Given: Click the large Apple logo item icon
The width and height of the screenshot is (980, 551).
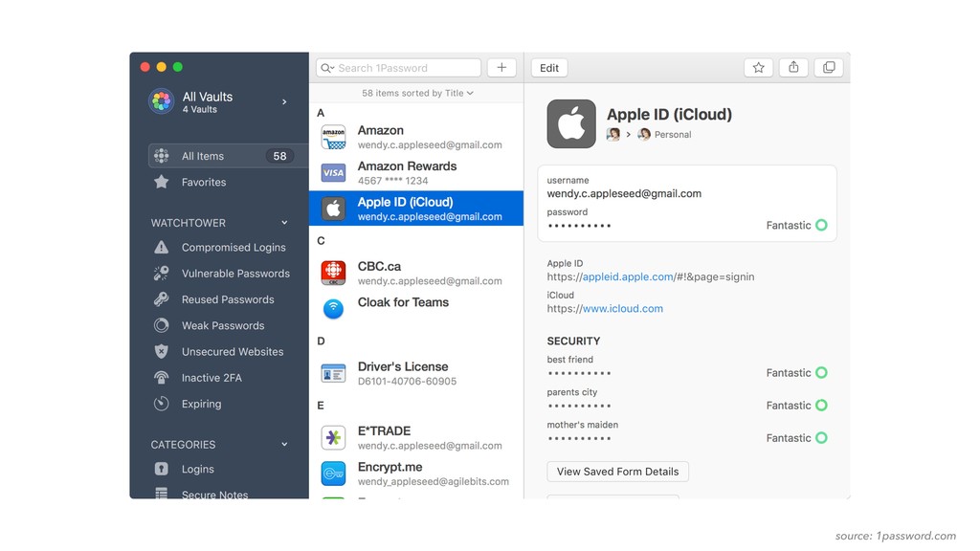Looking at the screenshot, I should click(x=571, y=123).
